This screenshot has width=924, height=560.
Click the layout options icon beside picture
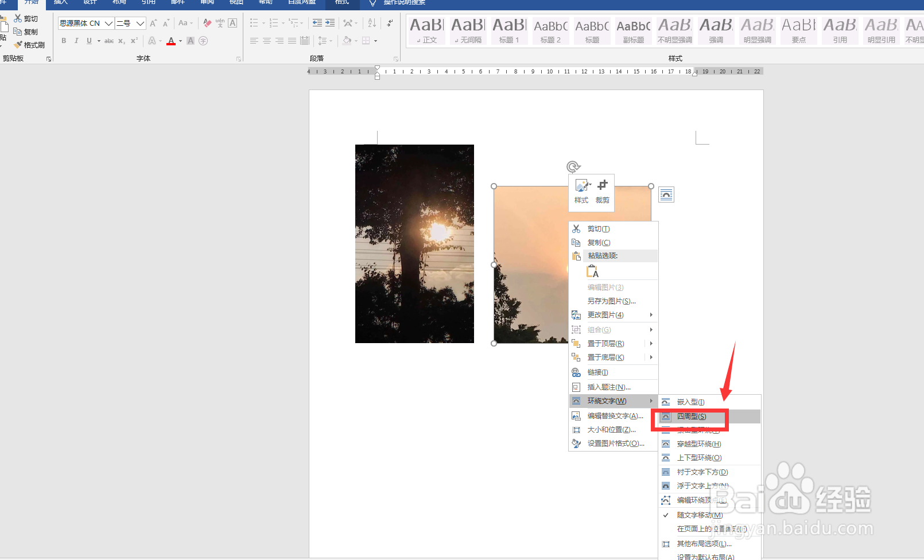click(x=666, y=195)
